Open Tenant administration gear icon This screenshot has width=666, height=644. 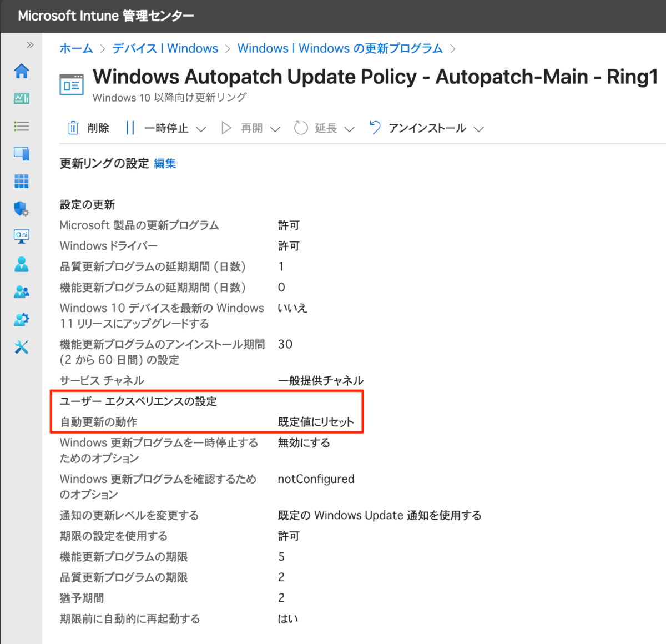coord(22,320)
